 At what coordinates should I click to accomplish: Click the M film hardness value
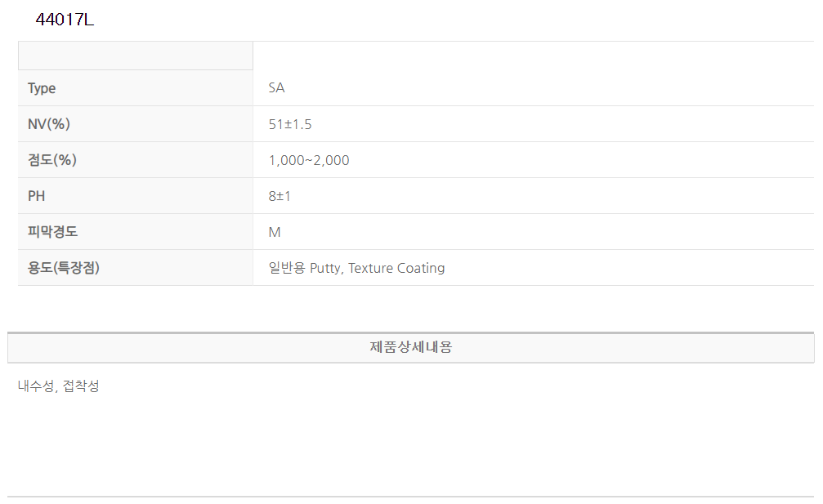click(x=275, y=232)
